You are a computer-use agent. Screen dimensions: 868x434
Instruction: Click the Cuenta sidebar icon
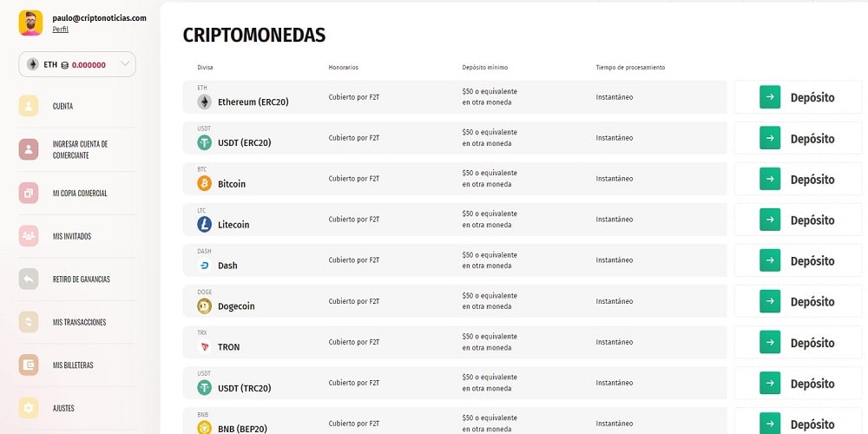point(29,106)
